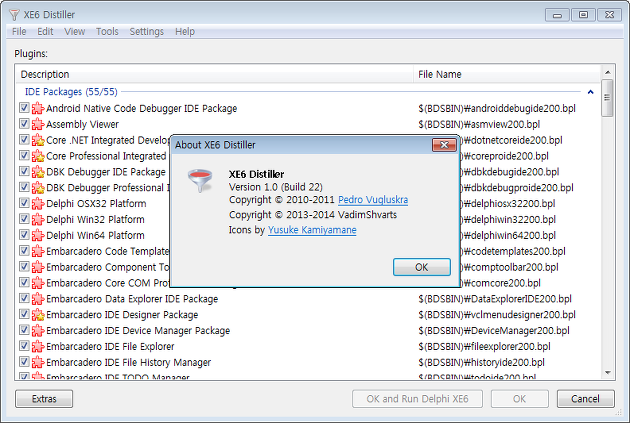Viewport: 630px width, 423px height.
Task: Select the Delphi Win32 Platform row text
Action: [95, 220]
